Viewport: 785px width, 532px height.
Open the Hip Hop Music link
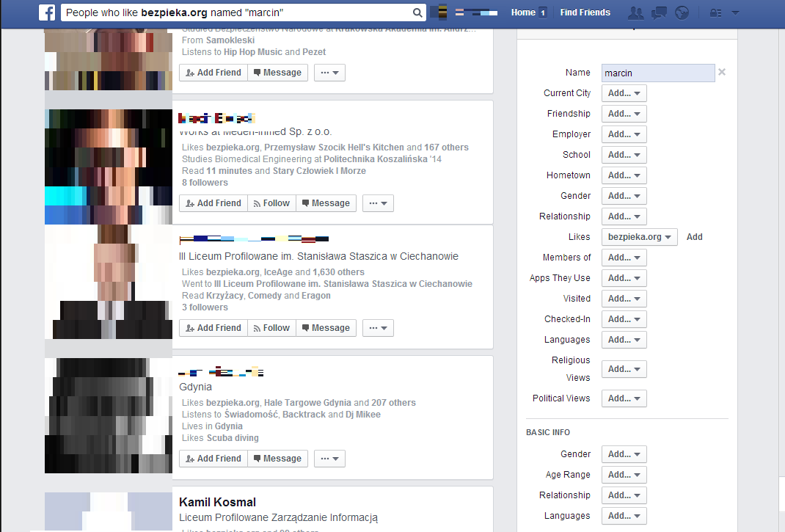click(253, 52)
